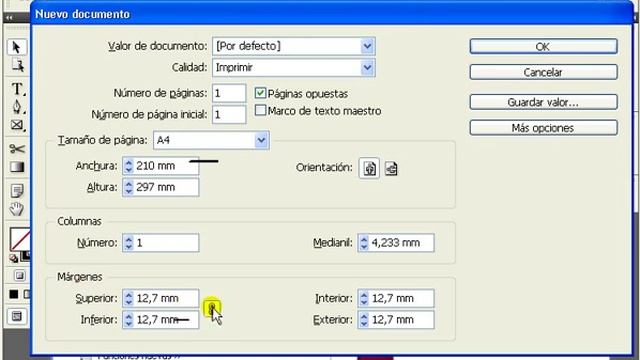The image size is (640, 360).
Task: Click the Más opciones button
Action: pyautogui.click(x=543, y=128)
